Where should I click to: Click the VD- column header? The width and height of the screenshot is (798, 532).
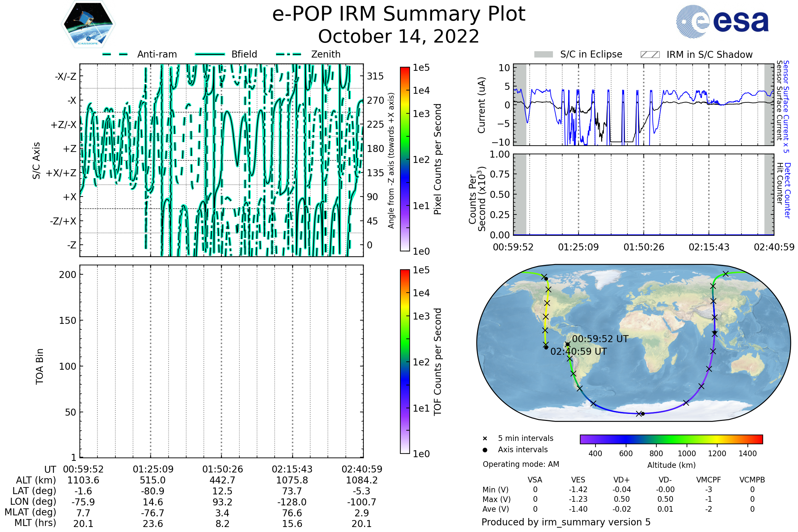pyautogui.click(x=665, y=480)
